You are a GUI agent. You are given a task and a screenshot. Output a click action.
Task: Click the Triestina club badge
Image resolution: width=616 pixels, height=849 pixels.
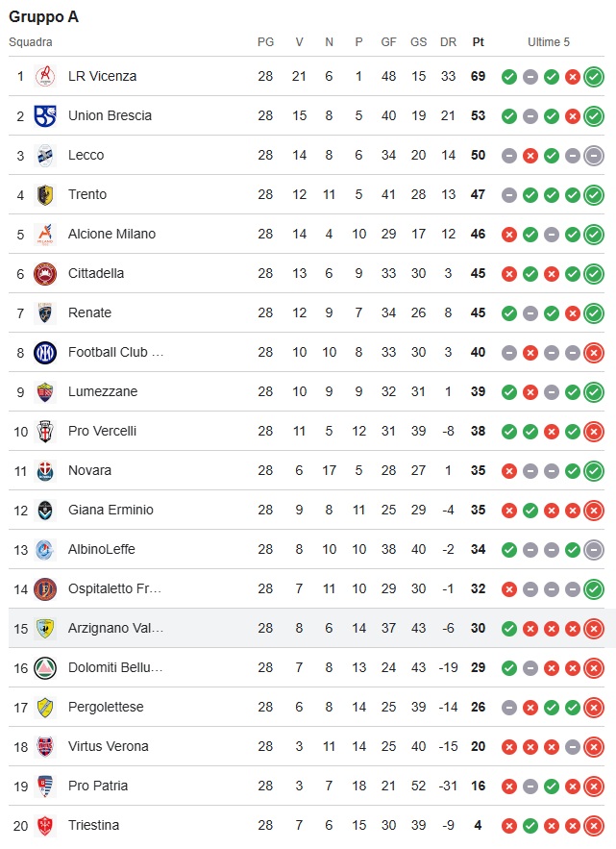(45, 825)
